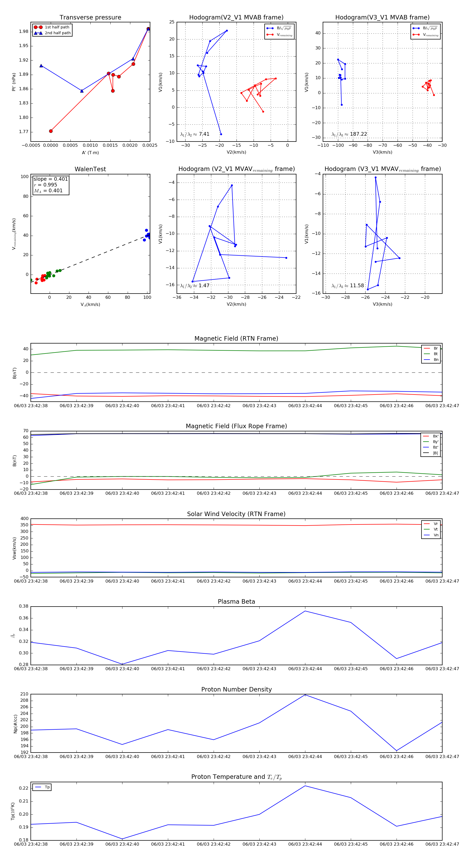473x868 pixels.
Task: Select the Vt legend entry
Action: 431,529
